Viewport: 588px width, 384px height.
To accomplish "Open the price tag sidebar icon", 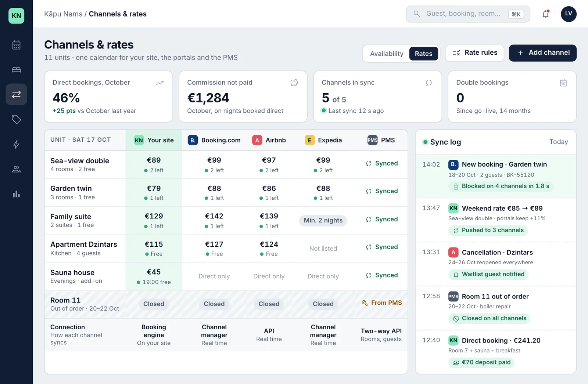I will point(16,119).
